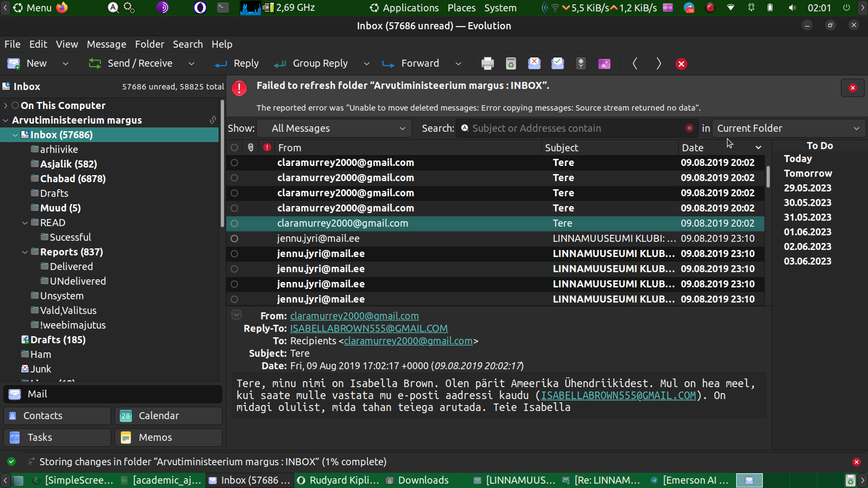Click the ISABELLABROWN555@GMAIL.COM Reply-To link
The image size is (868, 488).
point(369,329)
